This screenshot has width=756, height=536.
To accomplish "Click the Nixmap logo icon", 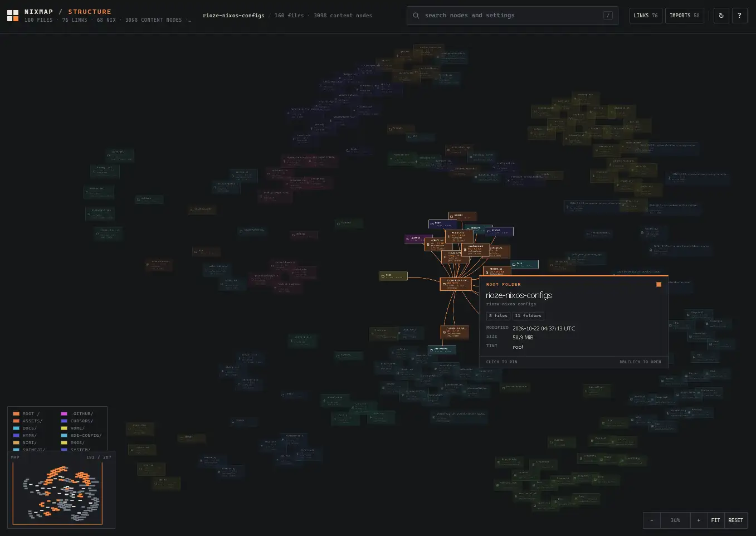I will tap(13, 16).
